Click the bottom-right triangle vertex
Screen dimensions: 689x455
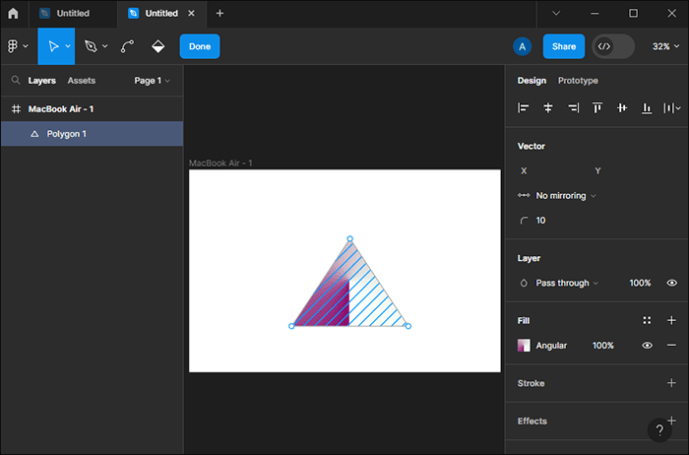[x=408, y=326]
